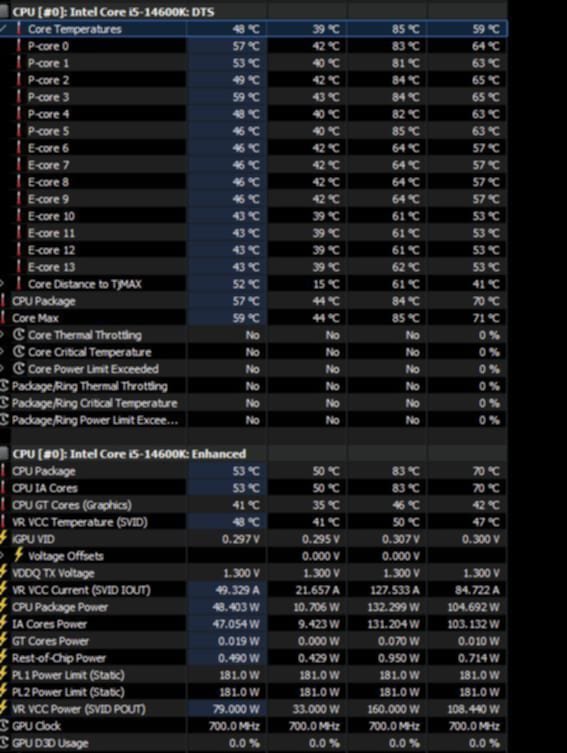The width and height of the screenshot is (567, 753).
Task: Expand the Core Thermal Throttling entry
Action: 2,335
